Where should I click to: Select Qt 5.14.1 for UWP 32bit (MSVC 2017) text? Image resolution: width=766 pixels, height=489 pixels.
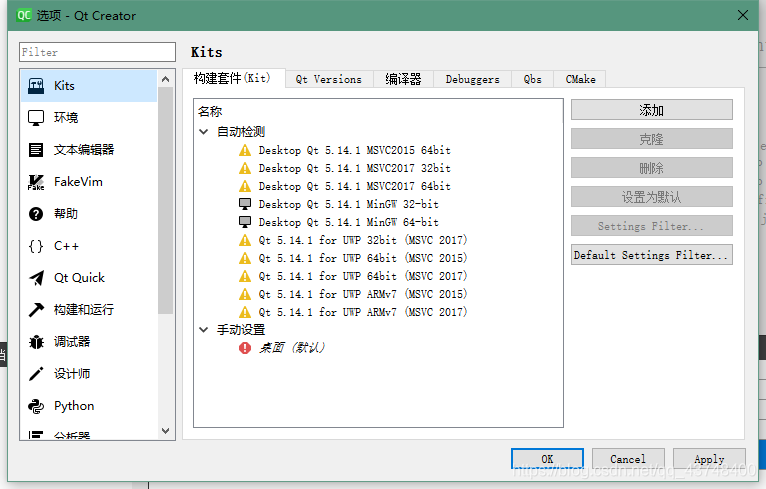[x=363, y=240]
